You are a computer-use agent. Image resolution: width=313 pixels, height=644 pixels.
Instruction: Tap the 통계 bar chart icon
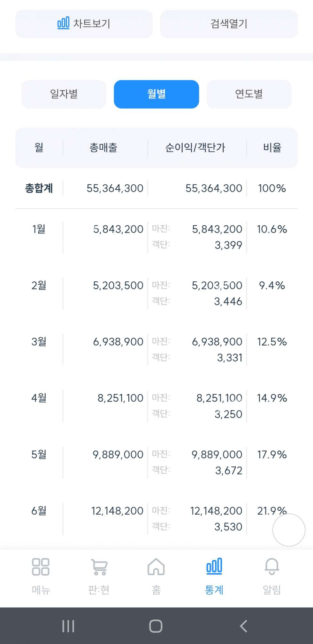[x=214, y=567]
